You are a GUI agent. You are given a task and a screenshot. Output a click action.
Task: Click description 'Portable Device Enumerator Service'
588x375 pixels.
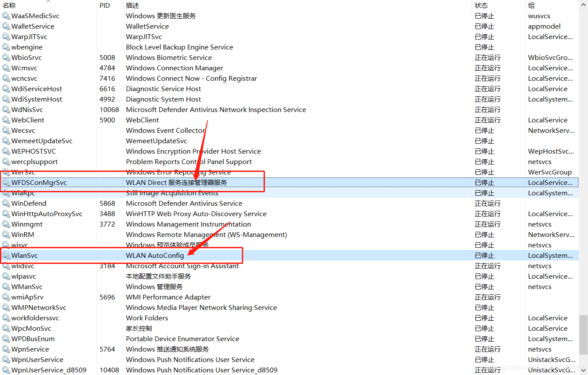click(182, 339)
